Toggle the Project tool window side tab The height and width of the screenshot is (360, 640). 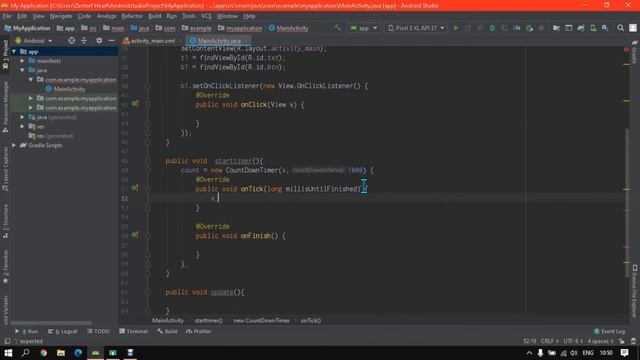[x=5, y=56]
